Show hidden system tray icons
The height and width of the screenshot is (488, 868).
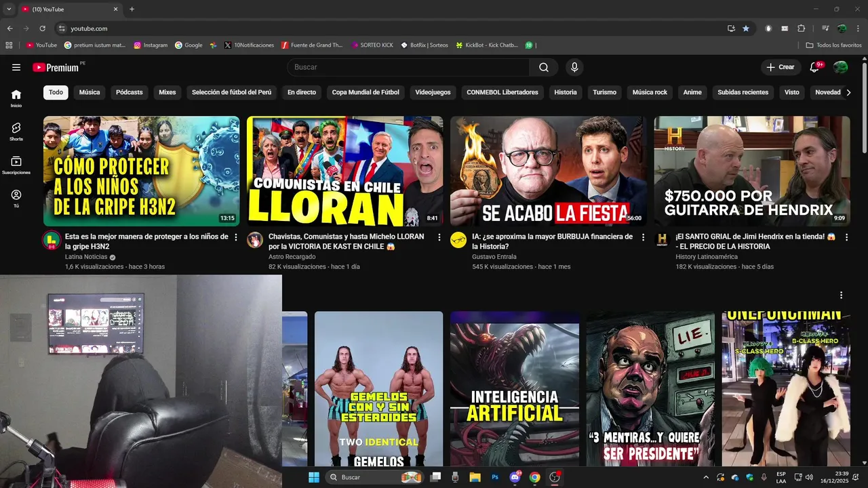coord(706,477)
